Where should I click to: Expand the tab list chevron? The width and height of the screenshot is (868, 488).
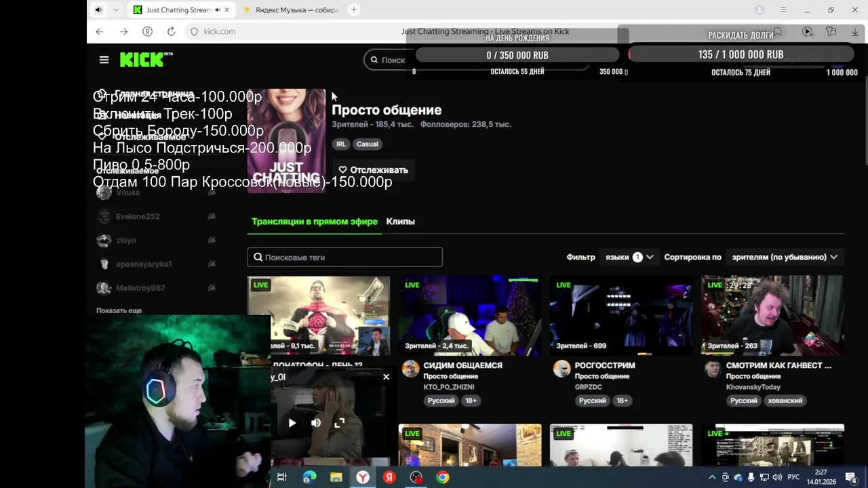coord(116,9)
